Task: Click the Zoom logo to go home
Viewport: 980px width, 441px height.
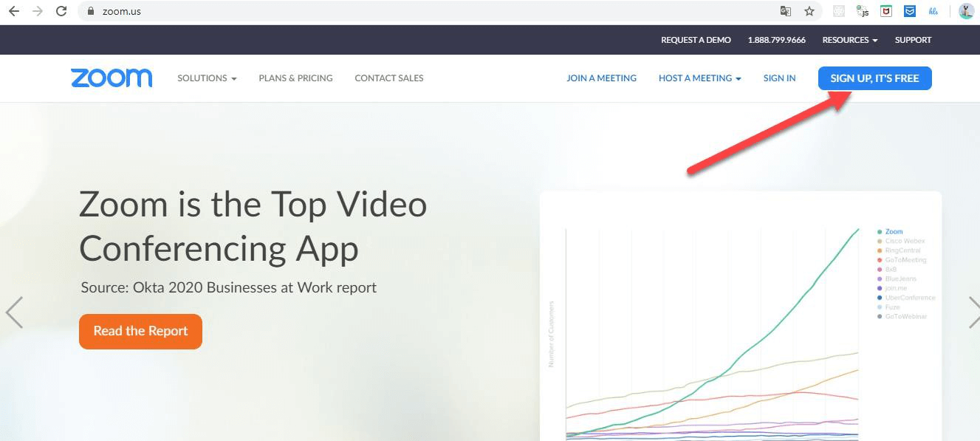Action: pyautogui.click(x=112, y=78)
